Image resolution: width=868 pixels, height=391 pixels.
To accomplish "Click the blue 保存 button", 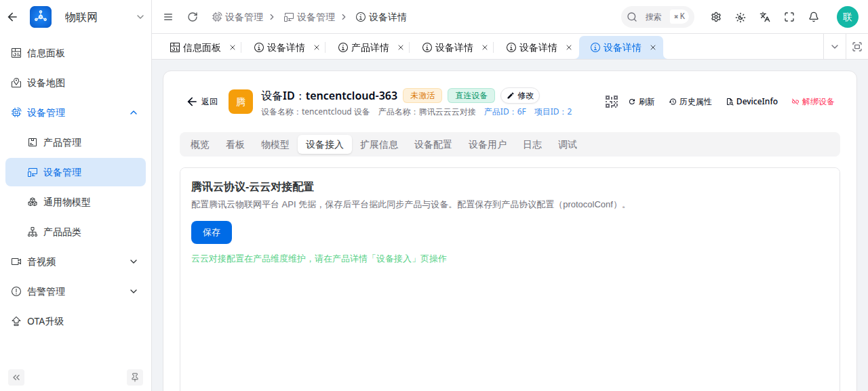I will [212, 232].
